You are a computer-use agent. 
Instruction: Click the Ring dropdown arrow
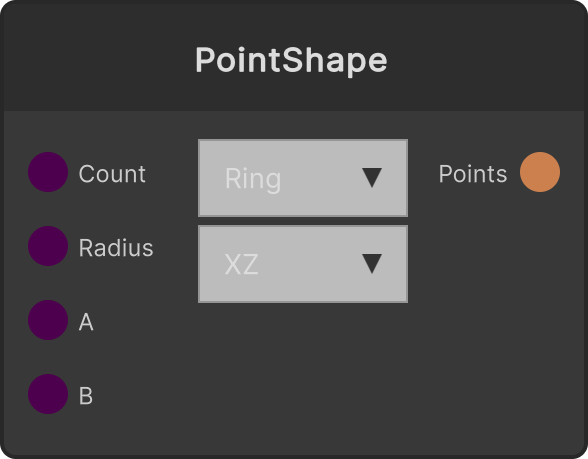point(372,178)
